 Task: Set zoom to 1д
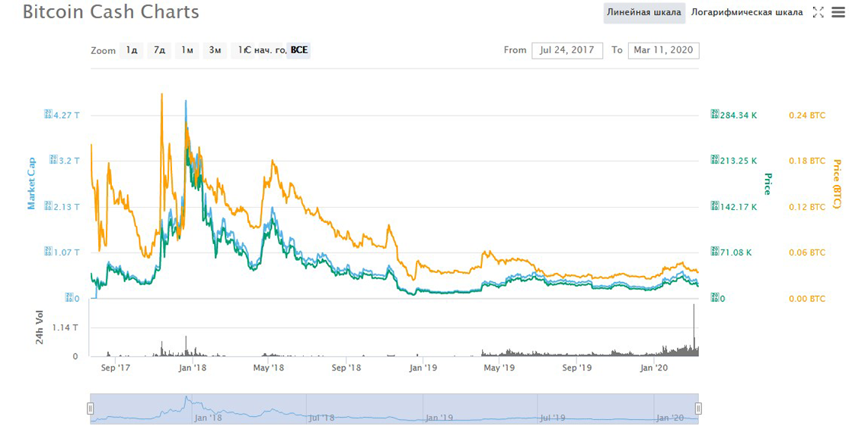pos(132,50)
